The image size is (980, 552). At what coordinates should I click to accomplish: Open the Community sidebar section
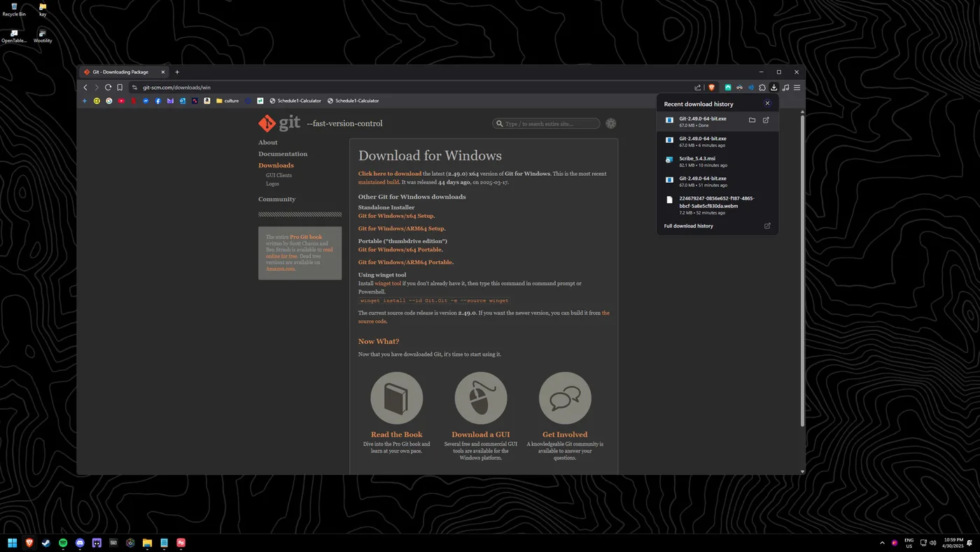(x=277, y=199)
